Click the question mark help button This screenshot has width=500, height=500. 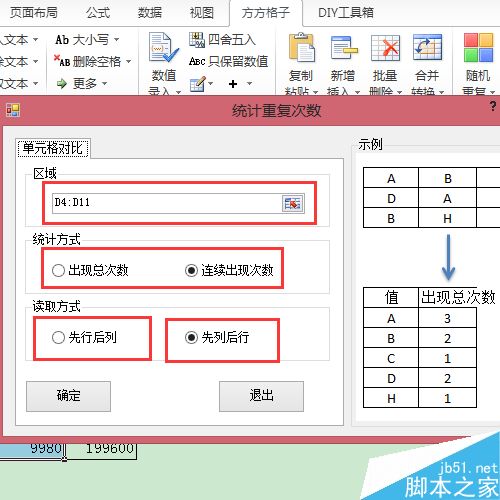[493, 106]
